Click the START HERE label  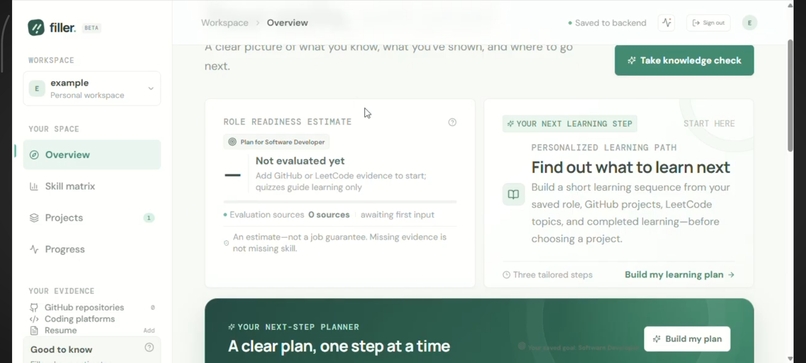[x=709, y=123]
